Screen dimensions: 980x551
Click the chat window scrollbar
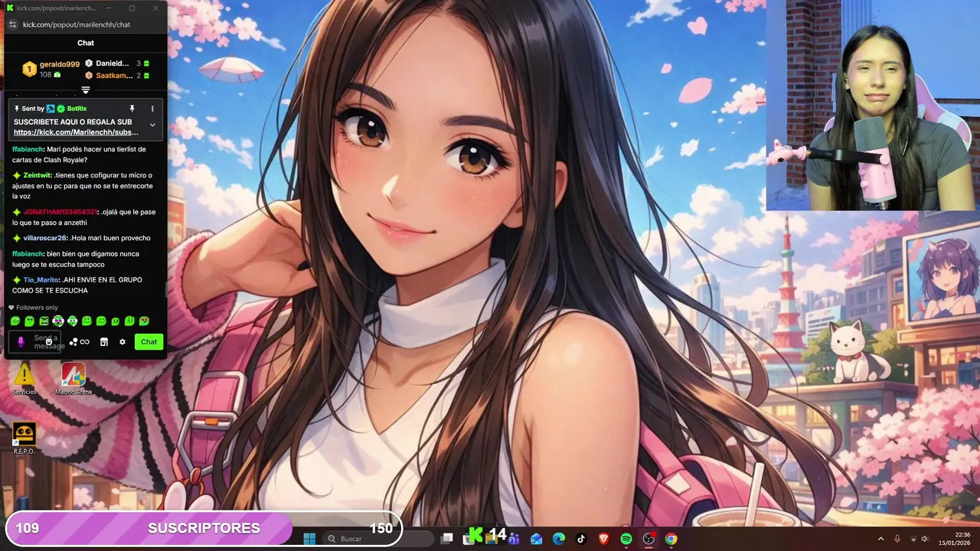click(x=165, y=289)
